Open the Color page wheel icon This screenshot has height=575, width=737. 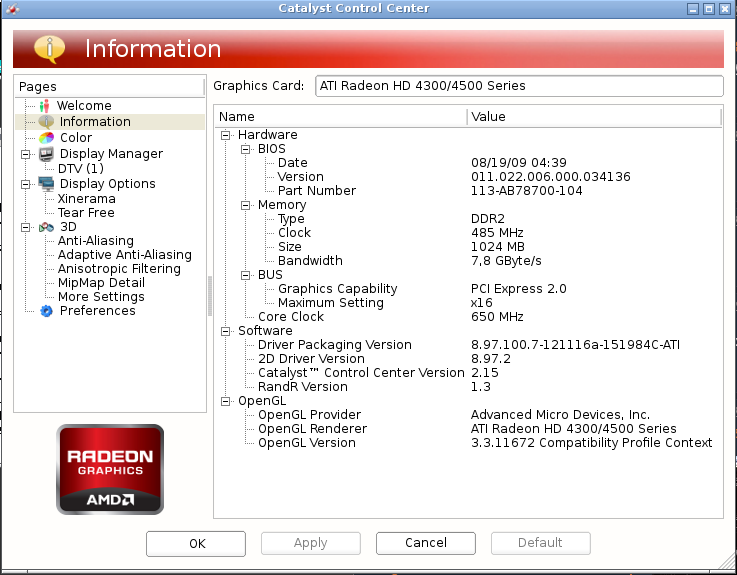point(46,138)
